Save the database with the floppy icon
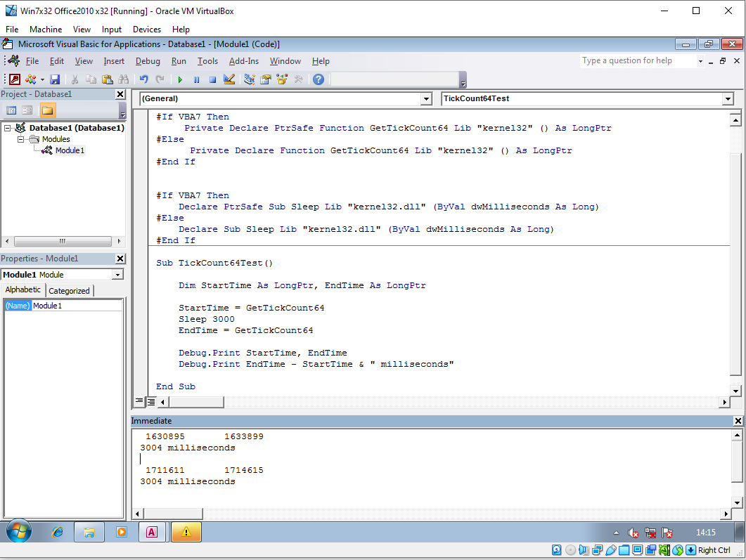The height and width of the screenshot is (560, 746). (x=55, y=79)
